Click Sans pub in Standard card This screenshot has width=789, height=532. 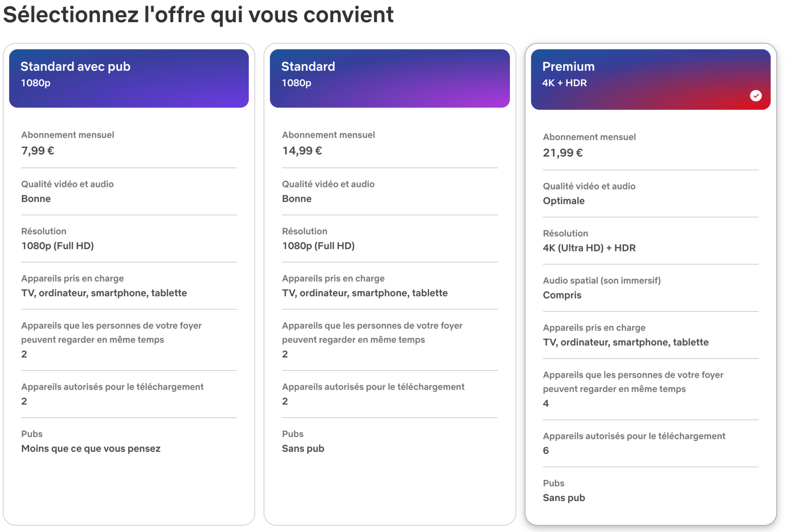(x=303, y=448)
